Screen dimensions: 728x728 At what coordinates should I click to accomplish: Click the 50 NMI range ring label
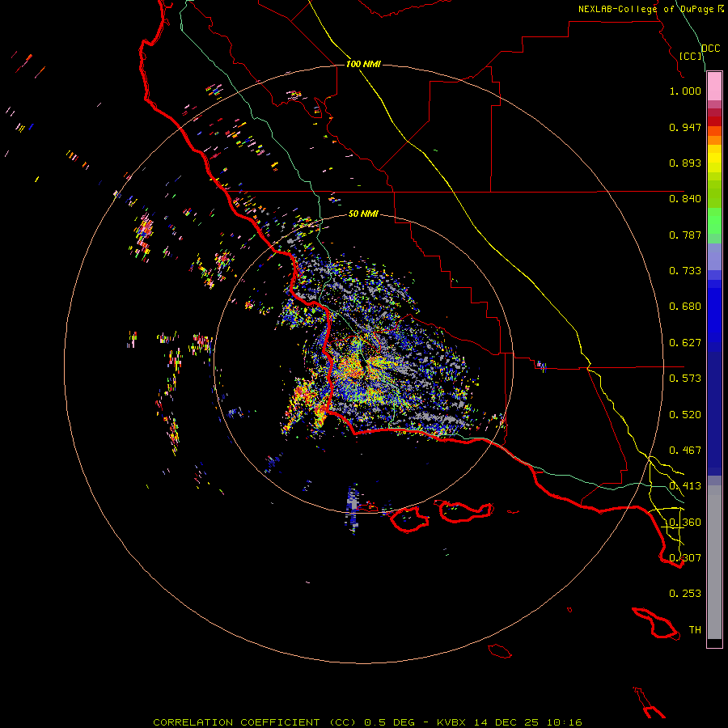click(x=363, y=214)
